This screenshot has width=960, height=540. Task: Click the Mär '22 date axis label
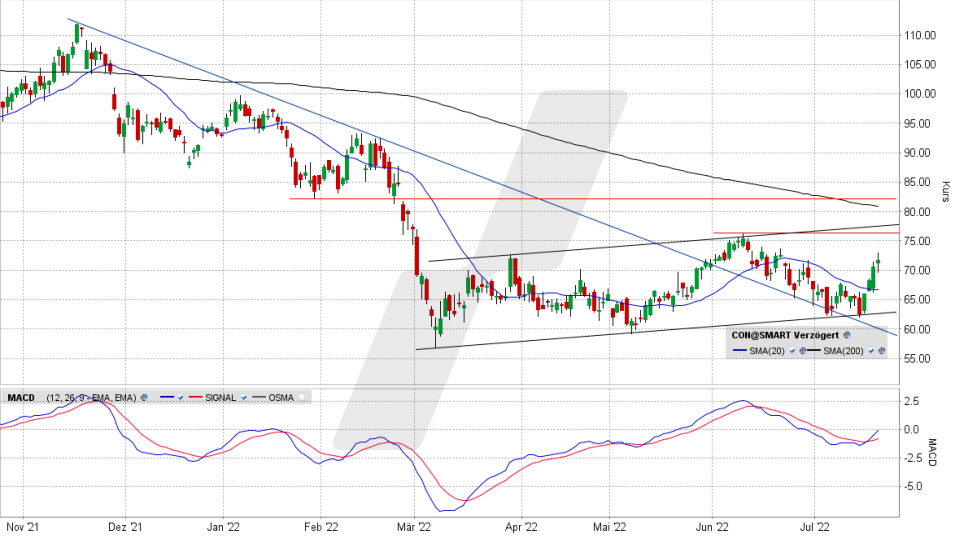tap(414, 527)
